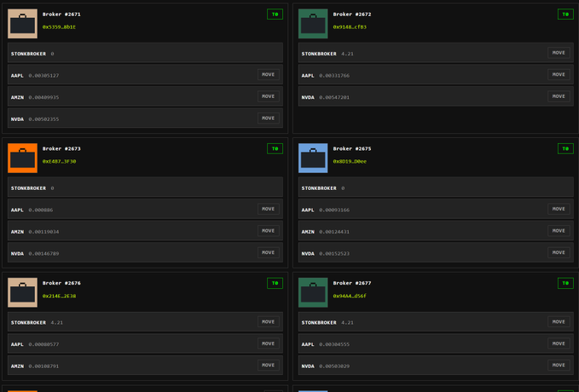Click the STONKBROKER 0 row in Broker #2671
The height and width of the screenshot is (392, 579).
coord(145,53)
